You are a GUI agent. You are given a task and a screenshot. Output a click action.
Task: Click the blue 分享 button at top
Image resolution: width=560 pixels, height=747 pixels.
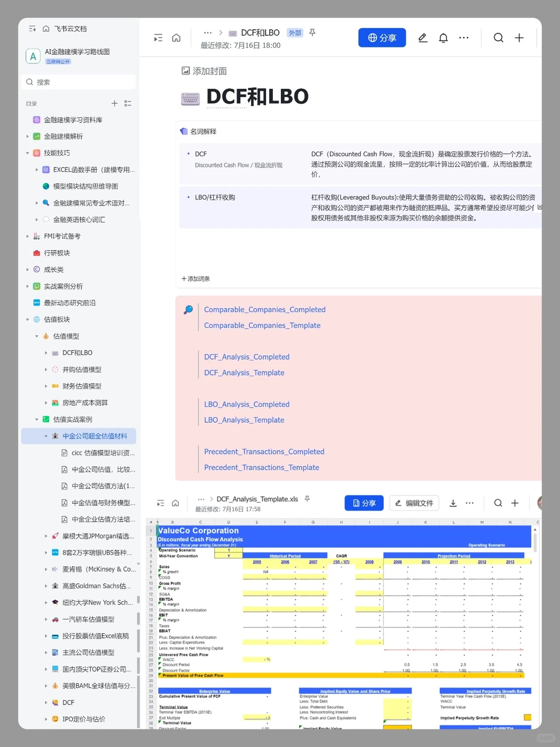[x=382, y=38]
